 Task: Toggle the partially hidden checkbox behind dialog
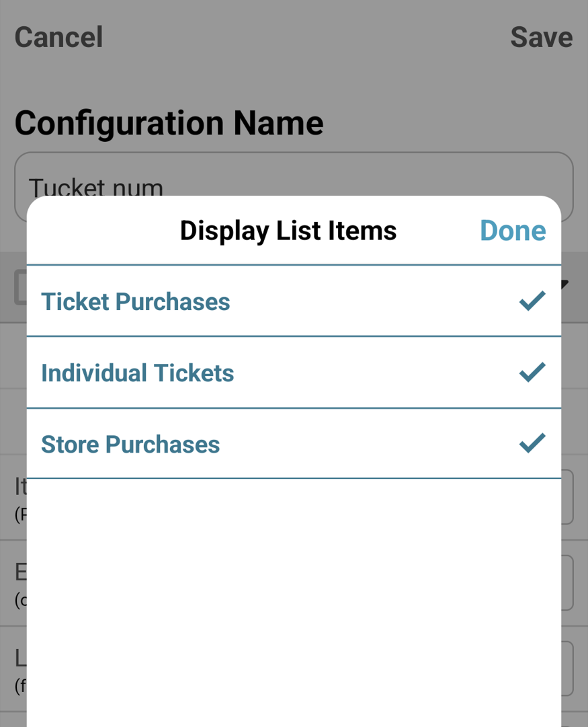tap(20, 287)
